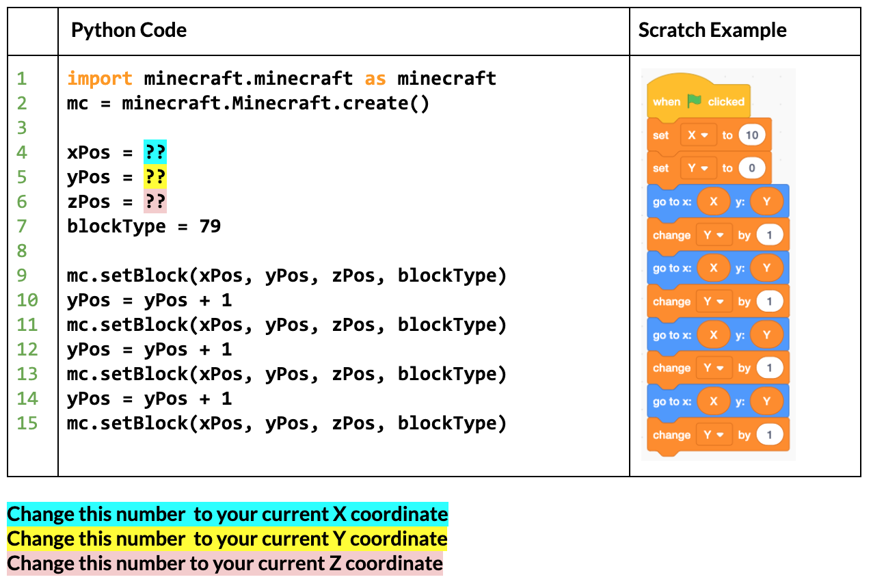Click the Python Code column header
The image size is (871, 588).
click(x=129, y=30)
